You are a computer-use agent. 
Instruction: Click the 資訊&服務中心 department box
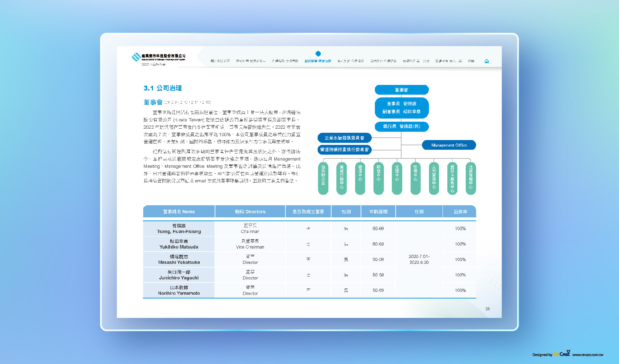(452, 178)
